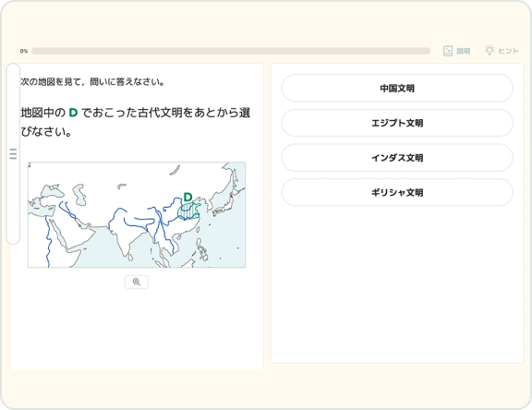Viewport: 532px width, 410px height.
Task: Click the green D label on map
Action: point(187,197)
